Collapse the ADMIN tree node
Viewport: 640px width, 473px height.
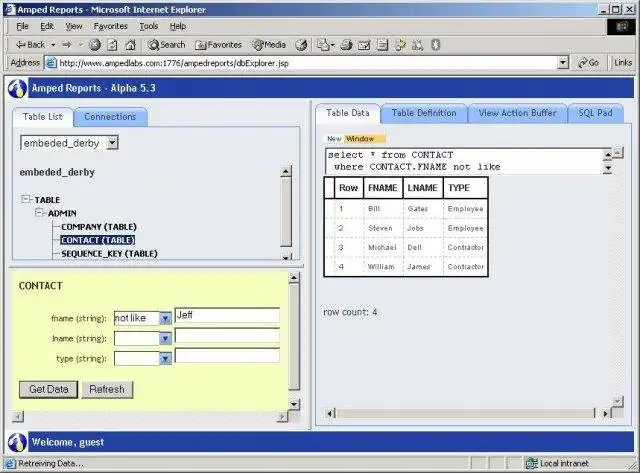pos(39,213)
